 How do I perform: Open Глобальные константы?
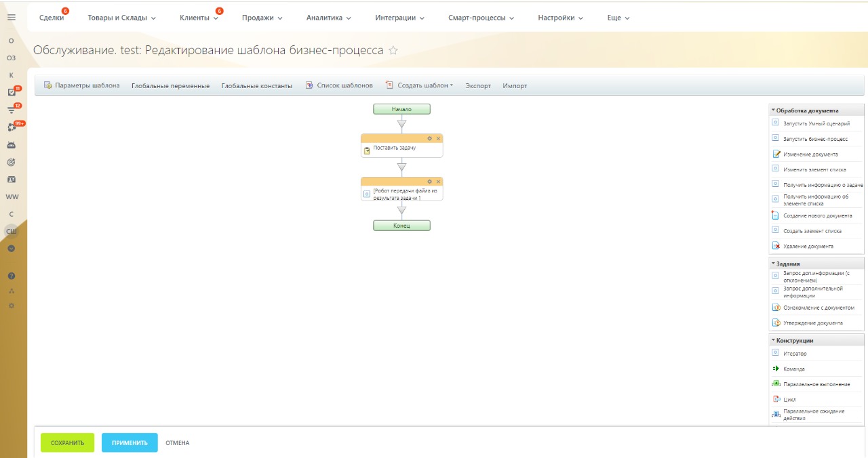(x=257, y=86)
